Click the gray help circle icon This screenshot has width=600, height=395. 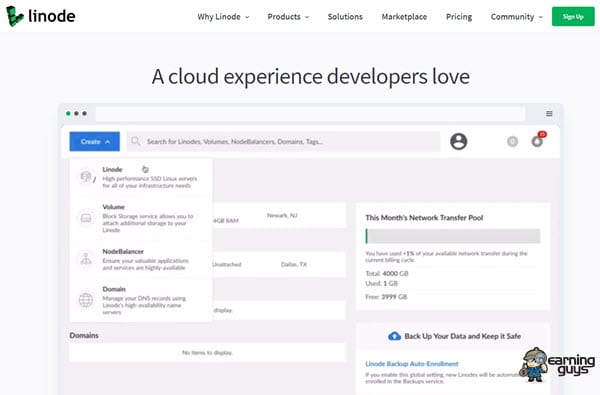(x=512, y=142)
